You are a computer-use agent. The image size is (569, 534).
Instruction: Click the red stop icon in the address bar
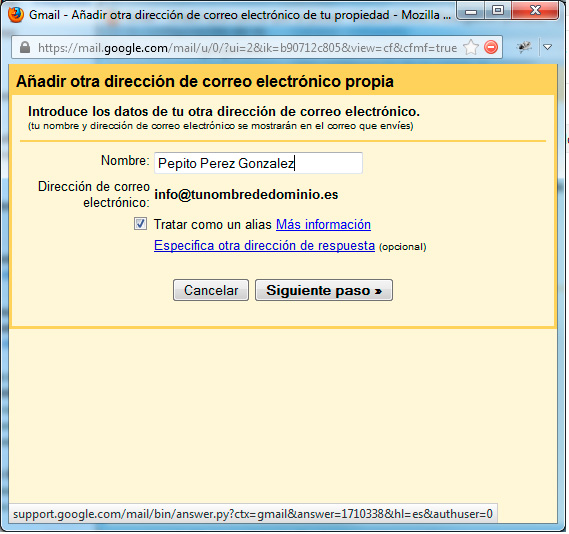point(491,48)
